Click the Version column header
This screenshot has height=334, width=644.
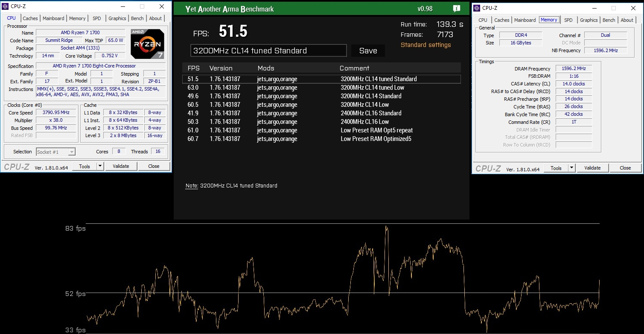point(221,68)
